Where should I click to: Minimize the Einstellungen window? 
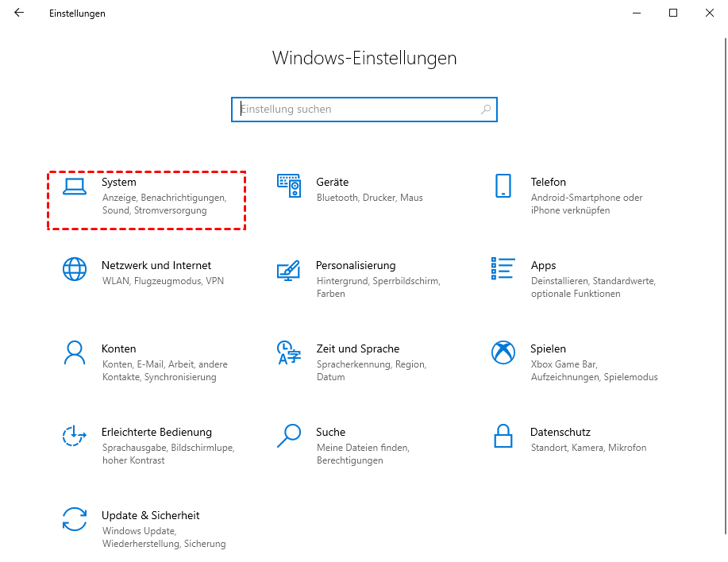(637, 13)
